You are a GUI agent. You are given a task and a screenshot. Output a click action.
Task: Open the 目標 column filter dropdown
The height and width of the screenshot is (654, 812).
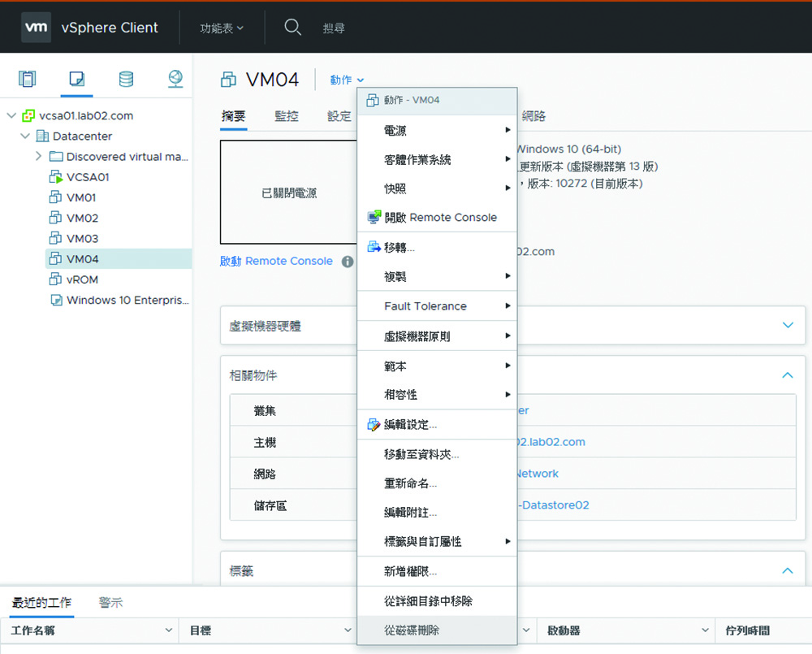click(348, 630)
